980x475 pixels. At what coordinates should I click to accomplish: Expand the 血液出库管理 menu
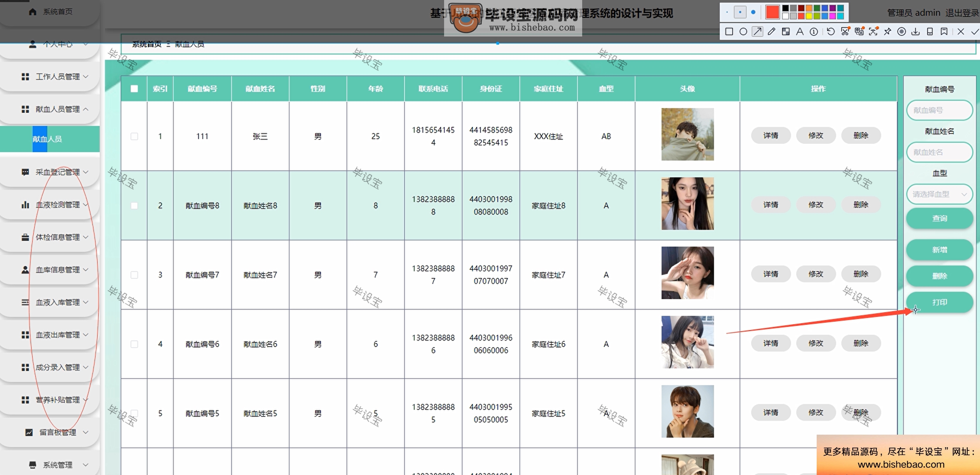(50, 335)
